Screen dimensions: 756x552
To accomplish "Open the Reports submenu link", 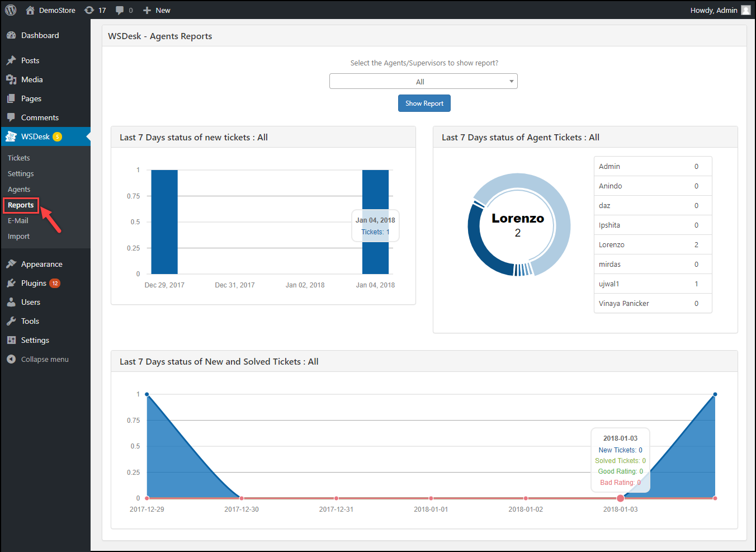I will coord(21,205).
